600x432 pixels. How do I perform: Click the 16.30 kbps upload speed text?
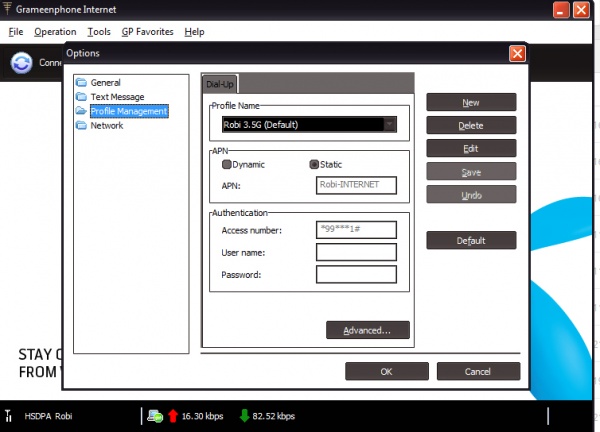[202, 416]
